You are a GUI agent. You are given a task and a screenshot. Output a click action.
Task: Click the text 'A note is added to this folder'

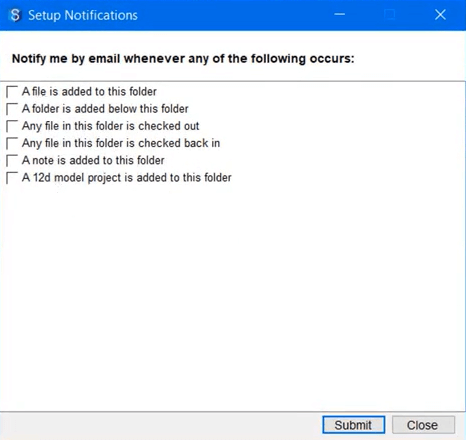(x=93, y=160)
